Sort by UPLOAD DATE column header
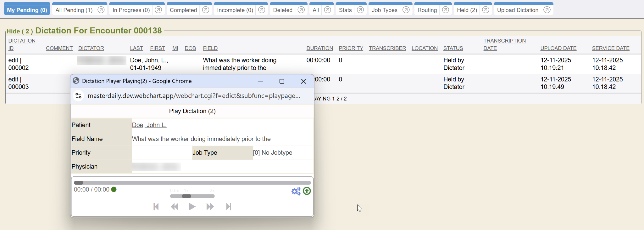This screenshot has height=230, width=644. [558, 48]
